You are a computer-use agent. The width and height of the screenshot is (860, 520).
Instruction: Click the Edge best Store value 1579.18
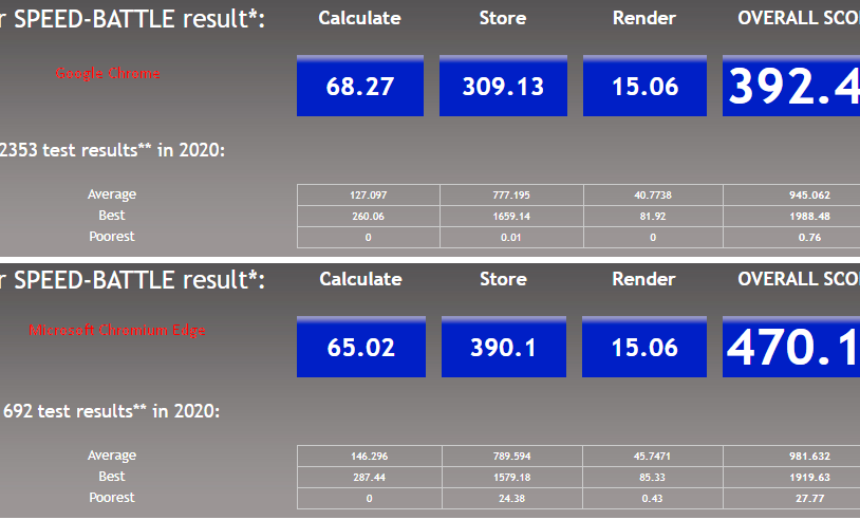click(511, 477)
